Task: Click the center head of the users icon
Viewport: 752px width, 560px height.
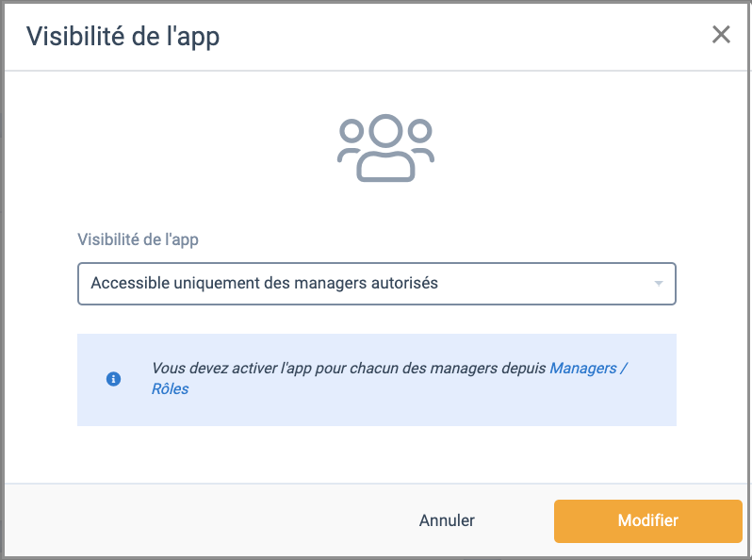Action: click(385, 130)
